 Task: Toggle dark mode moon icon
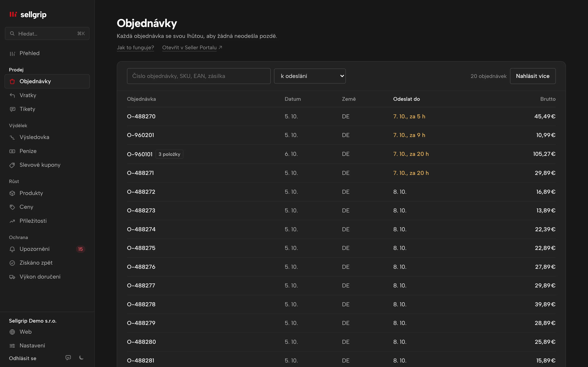tap(81, 358)
